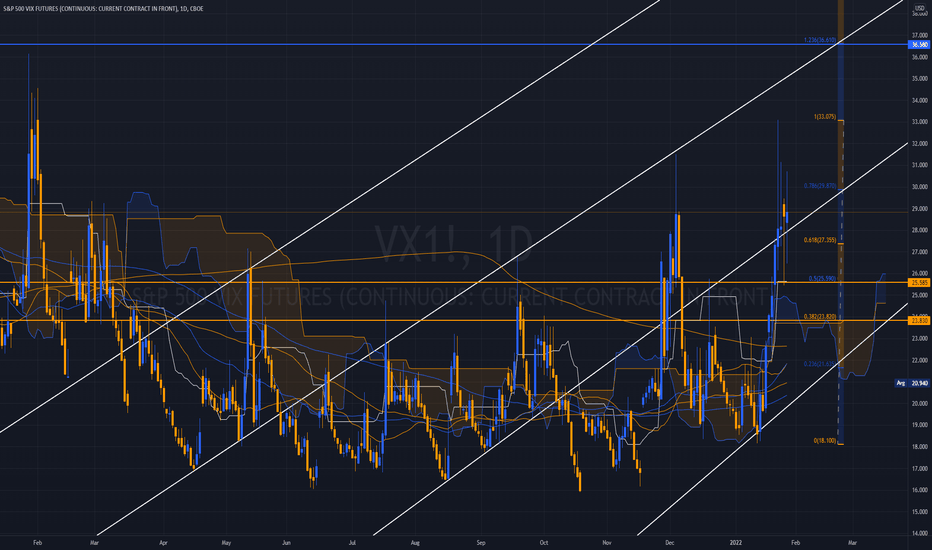Screen dimensions: 932x550
Task: Click the 15.000 price axis value
Action: tap(919, 512)
